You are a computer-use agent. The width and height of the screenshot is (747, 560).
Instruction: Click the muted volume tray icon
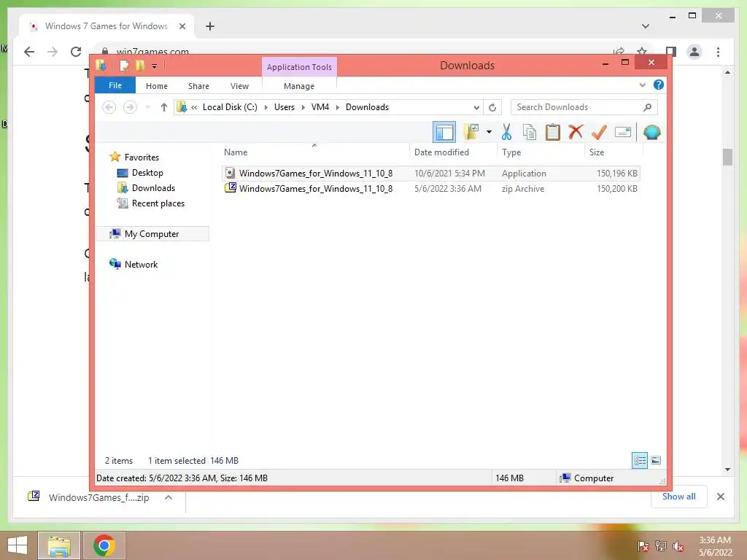pos(678,547)
